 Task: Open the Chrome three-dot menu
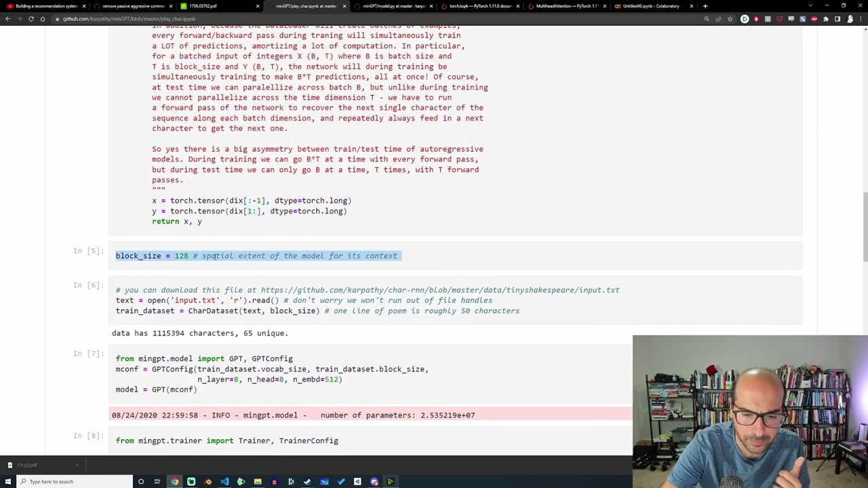tap(861, 19)
